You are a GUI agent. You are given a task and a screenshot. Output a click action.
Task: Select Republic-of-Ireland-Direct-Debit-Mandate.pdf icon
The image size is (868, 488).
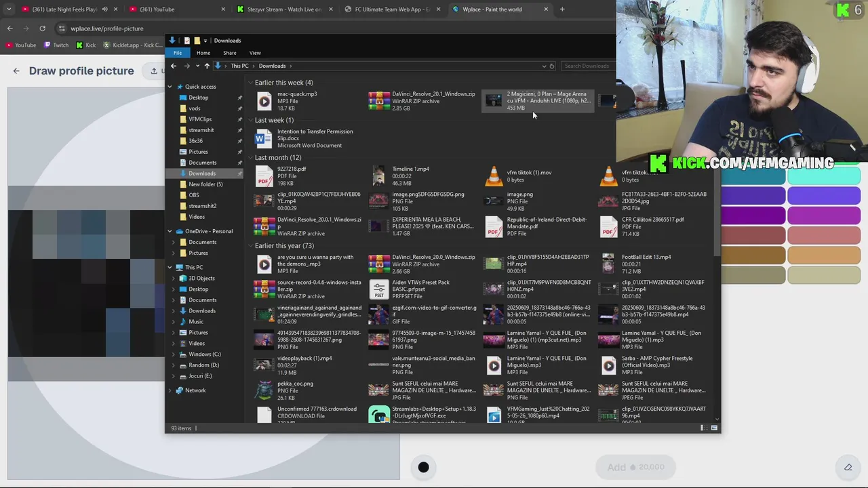[494, 227]
